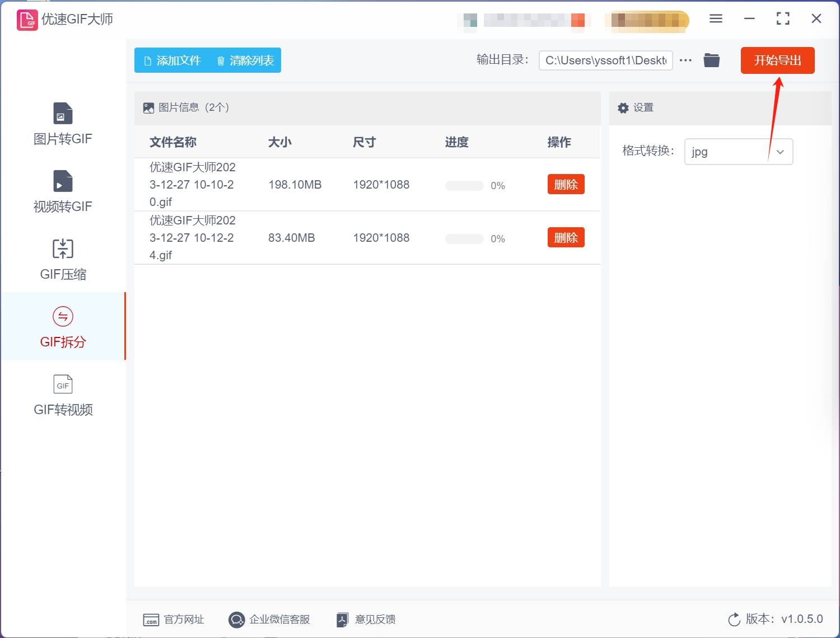The width and height of the screenshot is (840, 638).
Task: Select the GIF拆分 tab label
Action: tap(63, 342)
